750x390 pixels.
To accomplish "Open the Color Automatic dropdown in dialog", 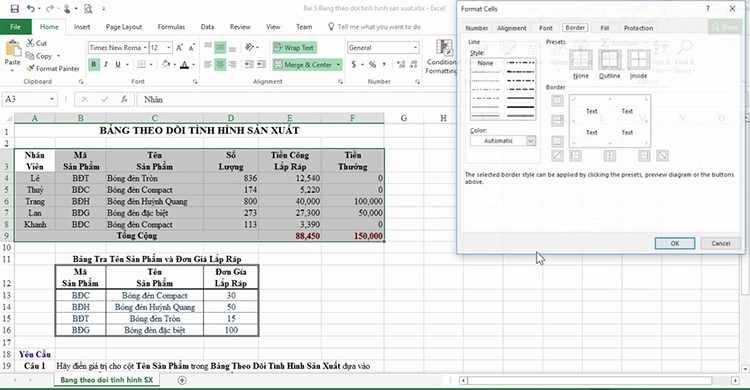I will point(530,141).
